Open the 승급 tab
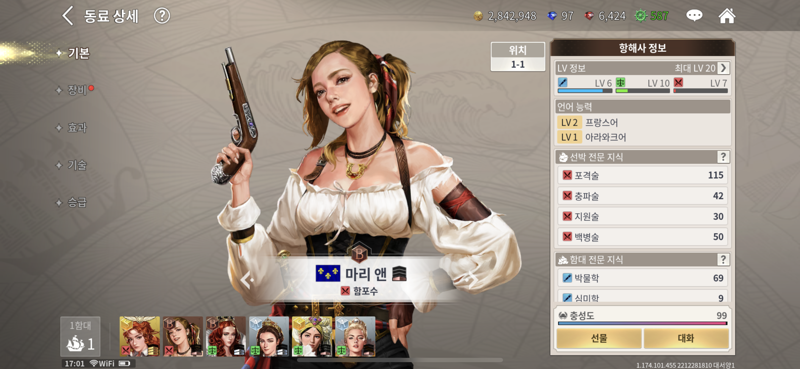 coord(78,202)
